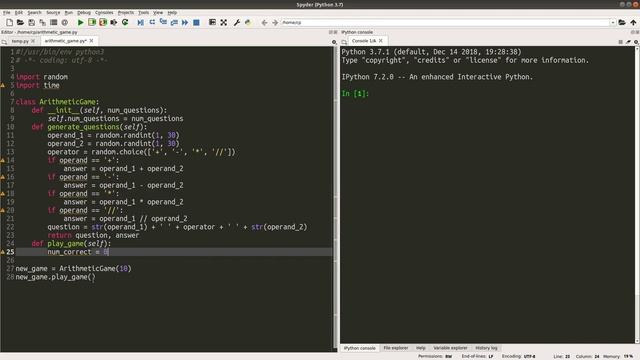The image size is (640, 360).
Task: Step over the current line in debugger
Action: click(152, 22)
